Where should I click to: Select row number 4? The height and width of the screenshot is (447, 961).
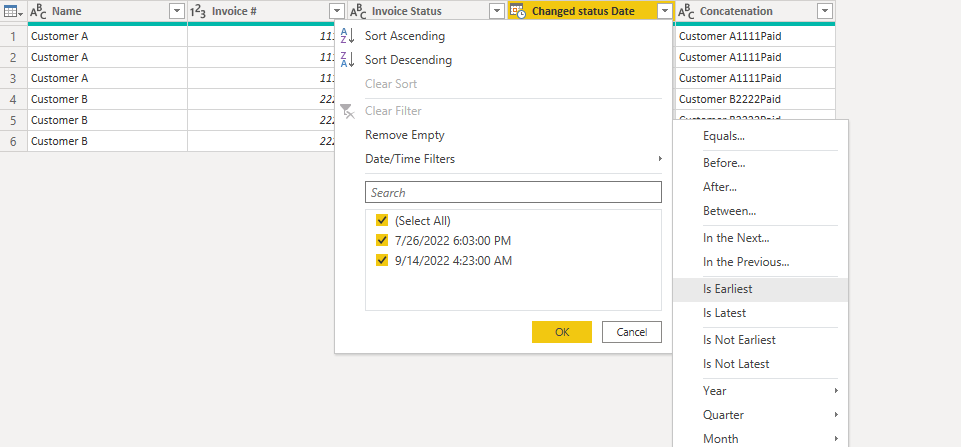(x=13, y=99)
